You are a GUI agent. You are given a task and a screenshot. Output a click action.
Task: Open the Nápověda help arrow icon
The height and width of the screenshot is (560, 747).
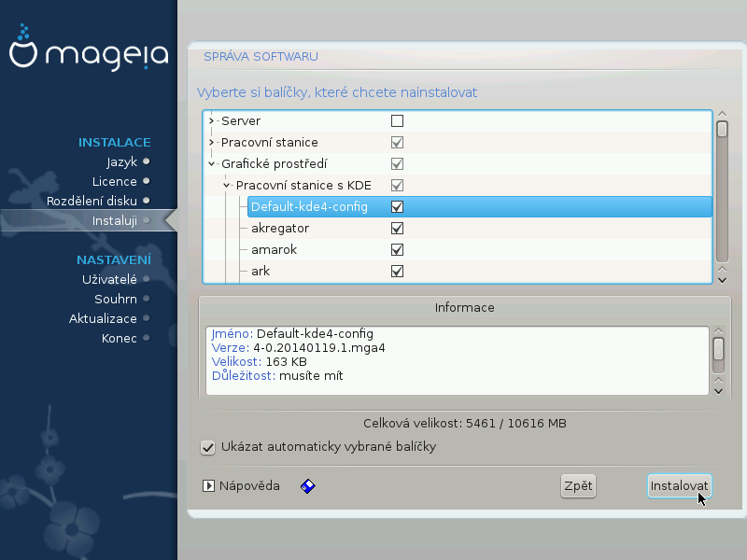208,485
